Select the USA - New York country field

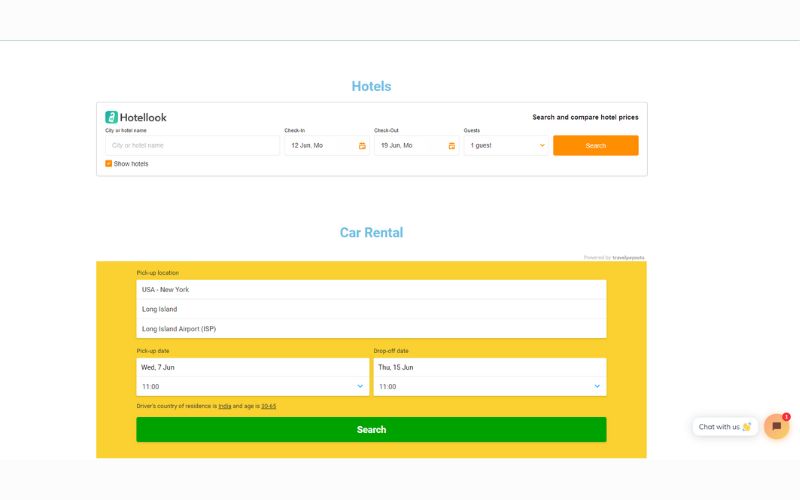tap(371, 289)
